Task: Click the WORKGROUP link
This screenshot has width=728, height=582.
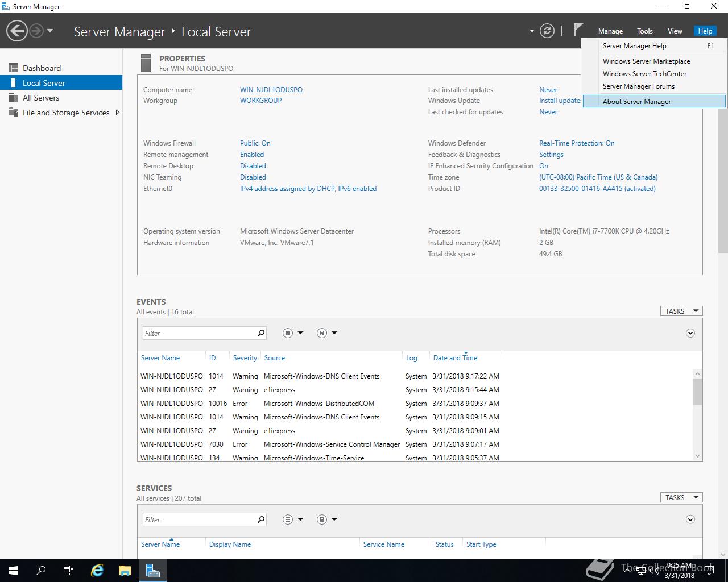Action: 260,101
